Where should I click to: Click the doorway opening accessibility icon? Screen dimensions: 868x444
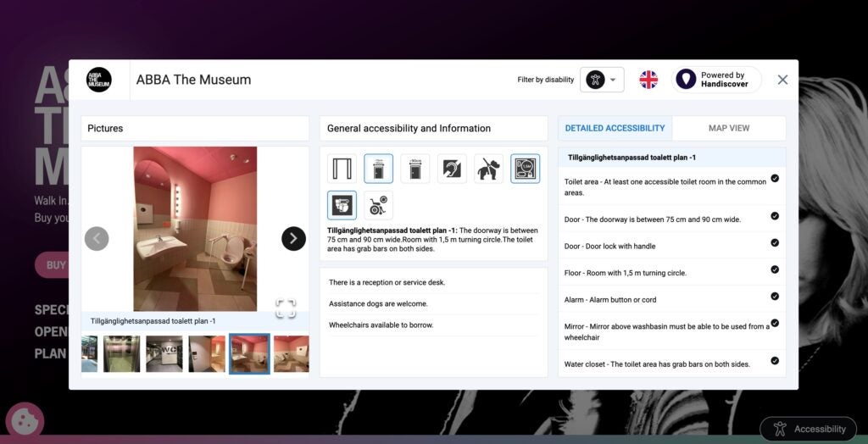click(x=342, y=169)
